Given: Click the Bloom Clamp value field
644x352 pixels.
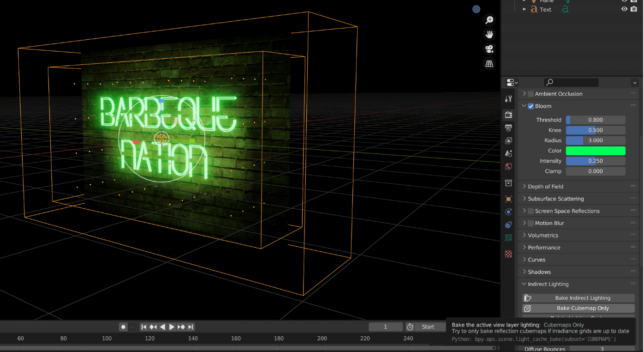Looking at the screenshot, I should point(596,171).
